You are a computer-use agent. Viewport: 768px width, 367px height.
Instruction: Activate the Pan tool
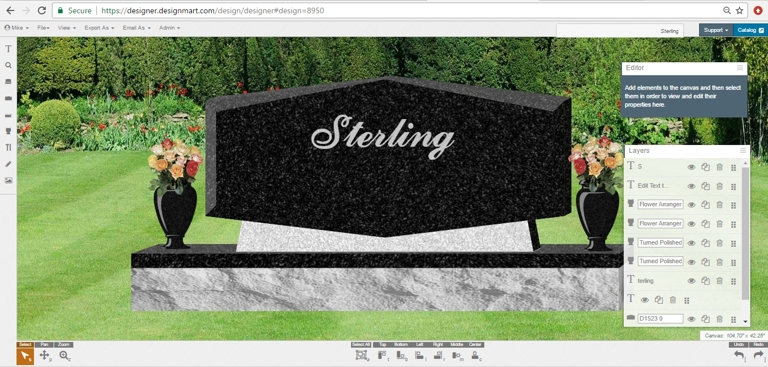click(44, 356)
